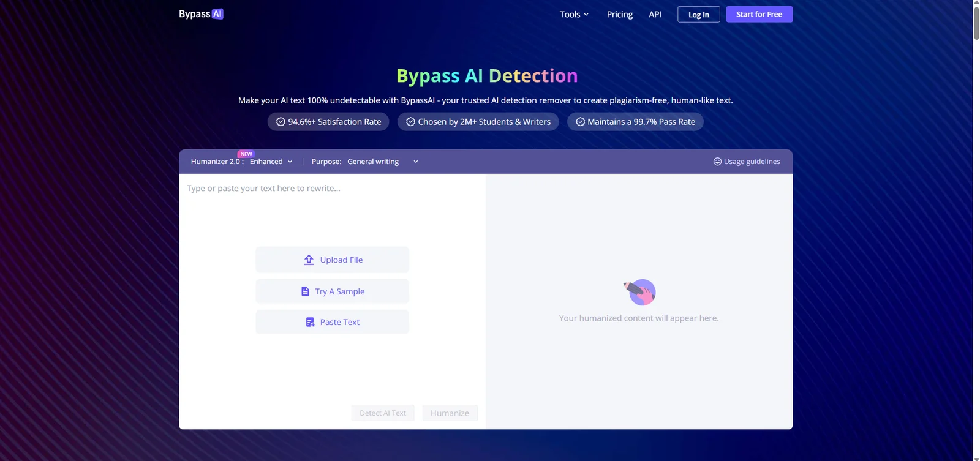The width and height of the screenshot is (980, 461).
Task: Click the scrollbar down arrow
Action: 976,457
